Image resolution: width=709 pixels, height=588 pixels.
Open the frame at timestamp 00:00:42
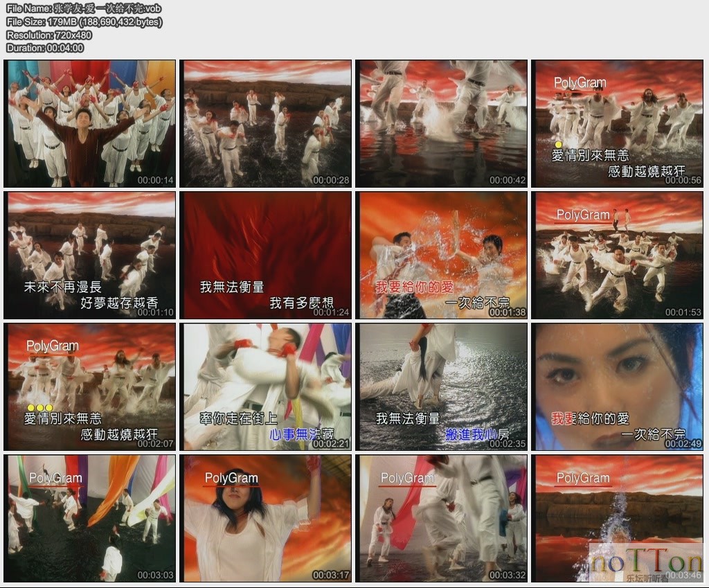(x=441, y=123)
